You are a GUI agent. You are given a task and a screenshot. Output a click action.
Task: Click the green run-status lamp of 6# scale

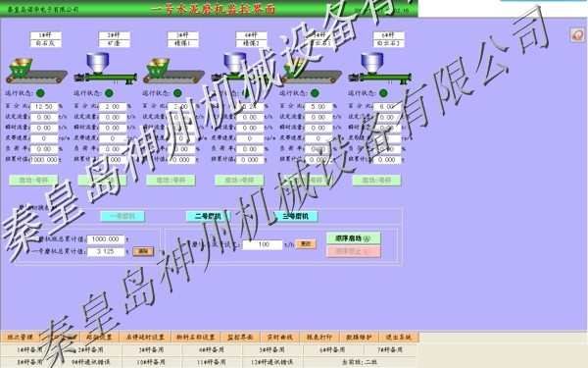[383, 93]
